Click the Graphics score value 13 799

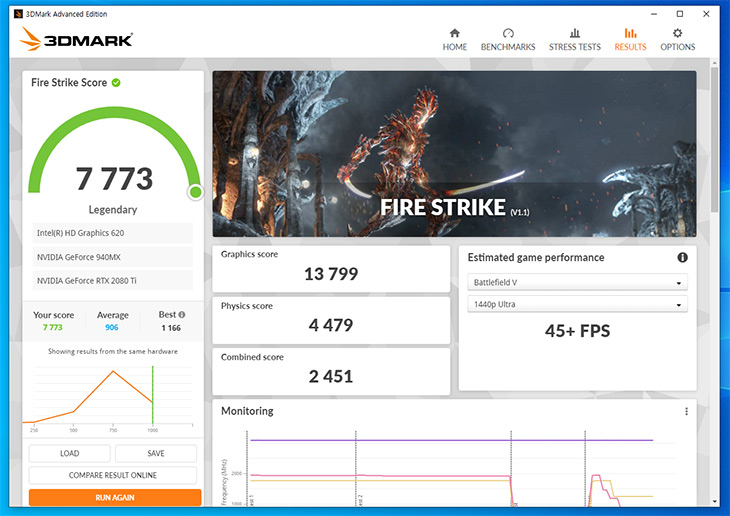click(331, 274)
